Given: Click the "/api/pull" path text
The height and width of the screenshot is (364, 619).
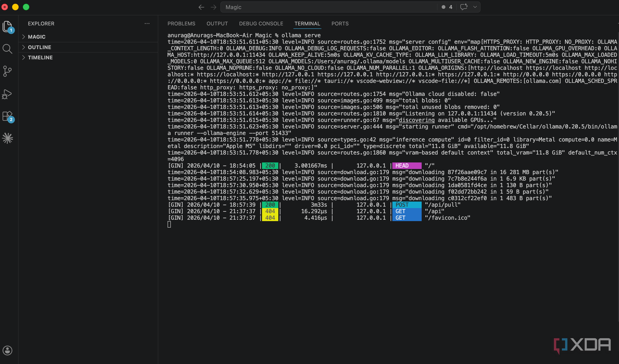Looking at the screenshot, I should tap(443, 205).
